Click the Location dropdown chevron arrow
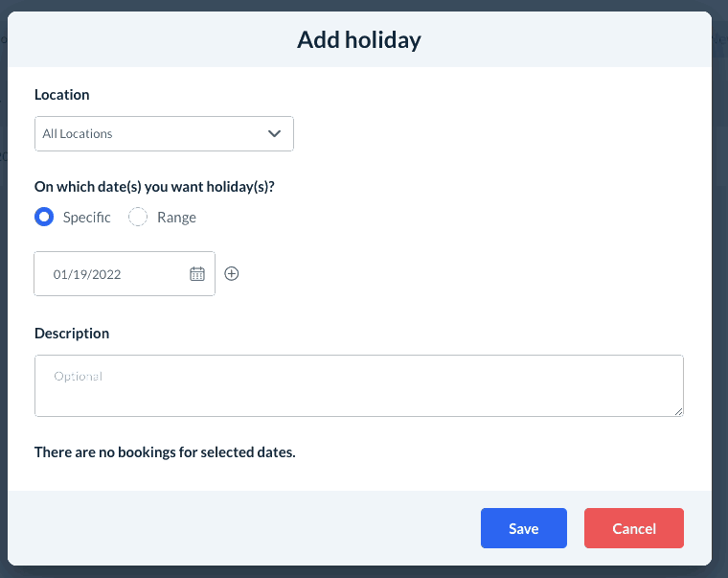The height and width of the screenshot is (578, 728). pos(275,134)
